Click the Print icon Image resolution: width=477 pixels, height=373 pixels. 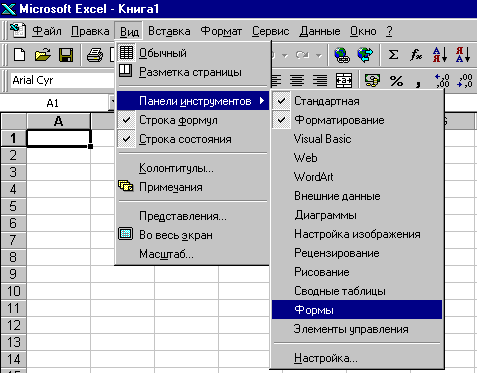[x=95, y=55]
